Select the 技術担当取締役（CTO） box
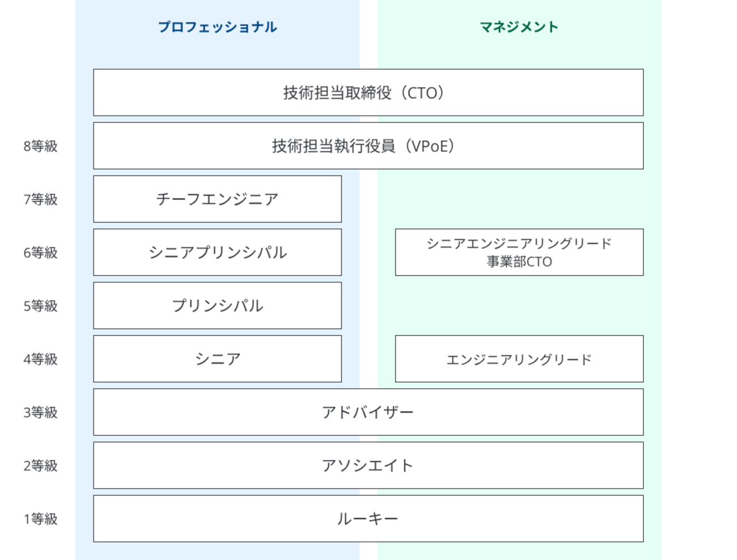 (369, 92)
